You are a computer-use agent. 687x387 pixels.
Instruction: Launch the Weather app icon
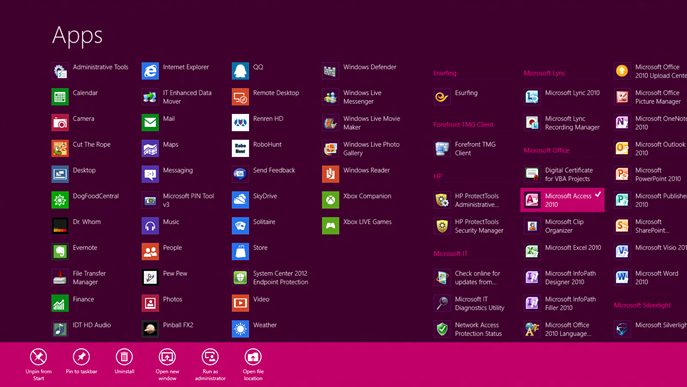pos(241,329)
